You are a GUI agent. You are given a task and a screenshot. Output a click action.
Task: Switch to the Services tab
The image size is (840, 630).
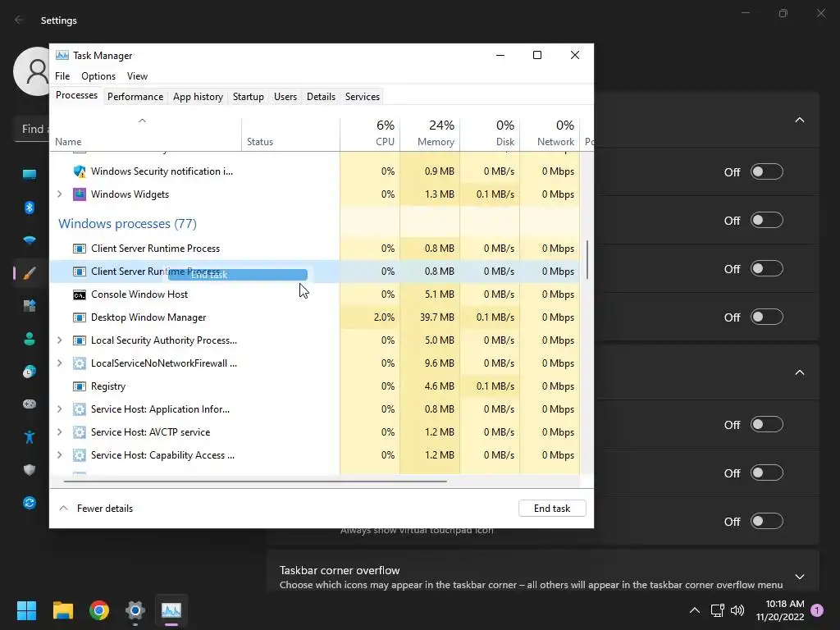click(362, 97)
